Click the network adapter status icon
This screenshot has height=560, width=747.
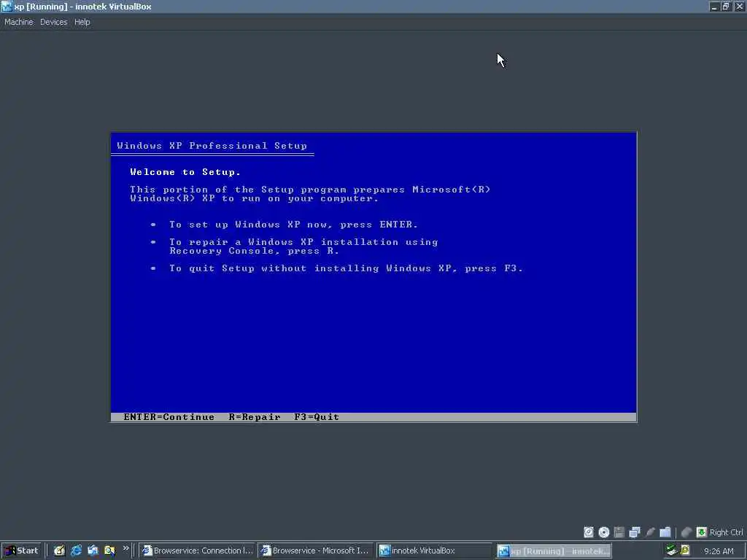pos(635,532)
